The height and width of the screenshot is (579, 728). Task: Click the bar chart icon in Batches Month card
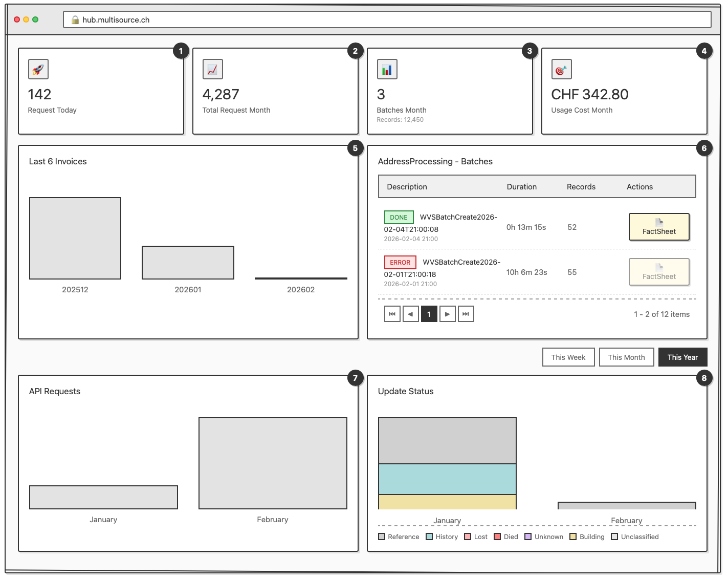coord(387,69)
